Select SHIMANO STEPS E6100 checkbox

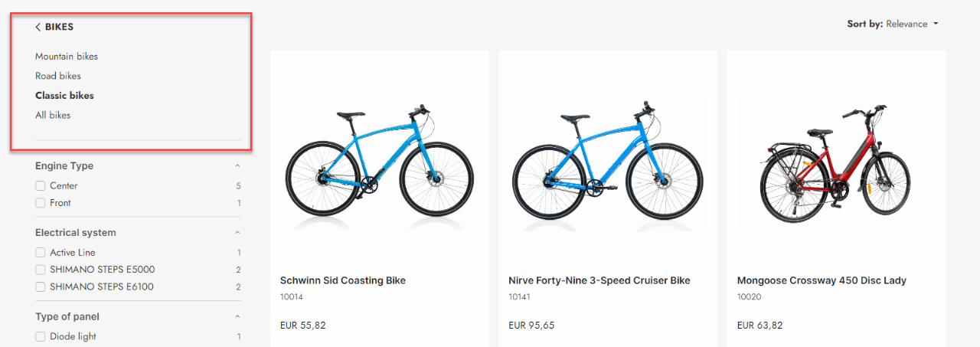[41, 287]
